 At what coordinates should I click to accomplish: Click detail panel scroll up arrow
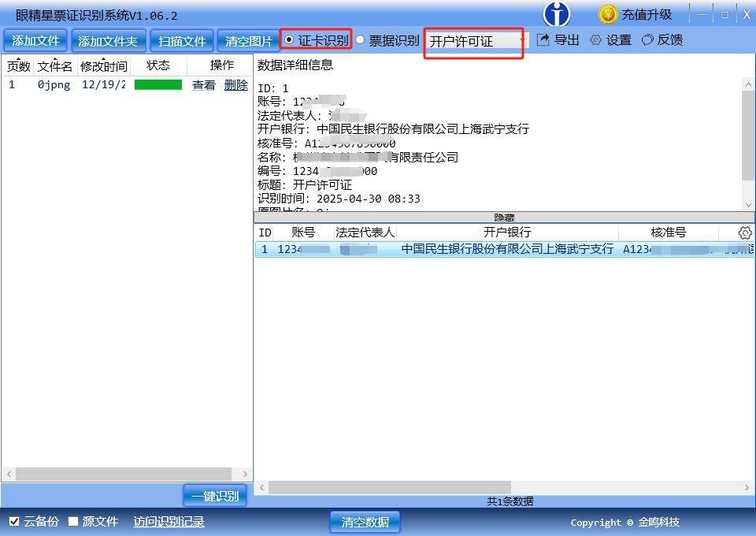pyautogui.click(x=748, y=84)
